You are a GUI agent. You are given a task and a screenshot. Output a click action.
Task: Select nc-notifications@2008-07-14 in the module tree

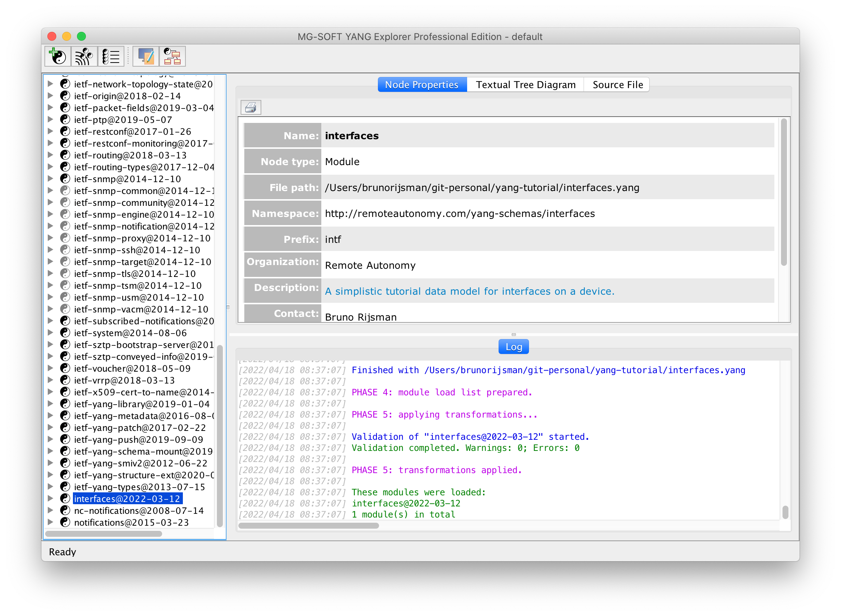click(139, 510)
